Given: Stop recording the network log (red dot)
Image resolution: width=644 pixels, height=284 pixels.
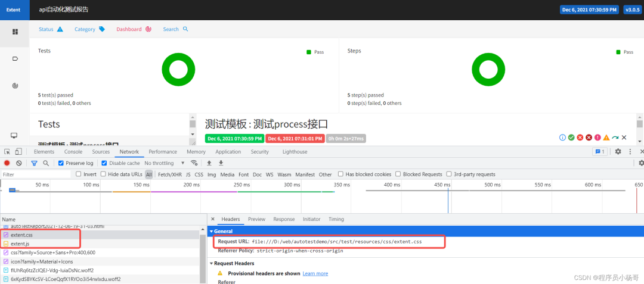Looking at the screenshot, I should (7, 163).
